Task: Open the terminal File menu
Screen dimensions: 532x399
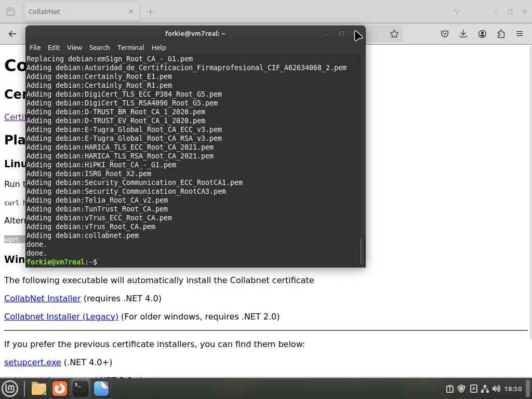Action: (35, 47)
